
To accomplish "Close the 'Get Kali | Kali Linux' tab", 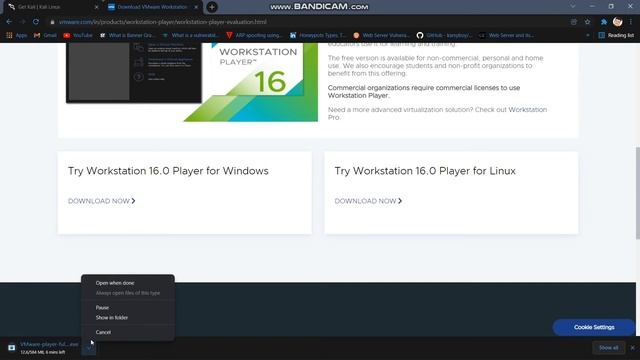I will pyautogui.click(x=96, y=7).
